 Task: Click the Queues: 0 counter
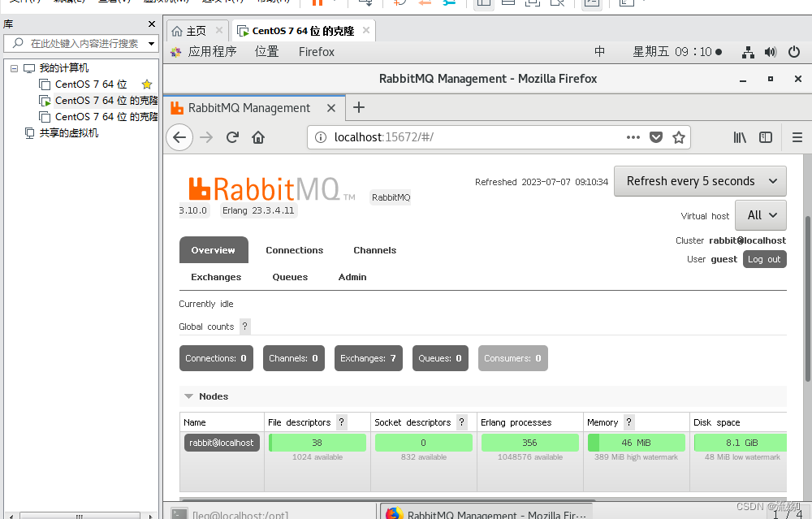click(440, 358)
